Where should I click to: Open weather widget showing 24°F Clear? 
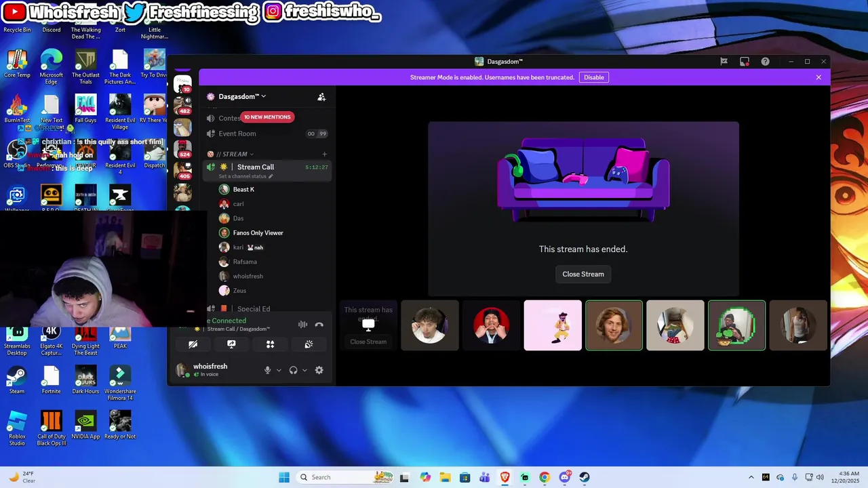22,477
